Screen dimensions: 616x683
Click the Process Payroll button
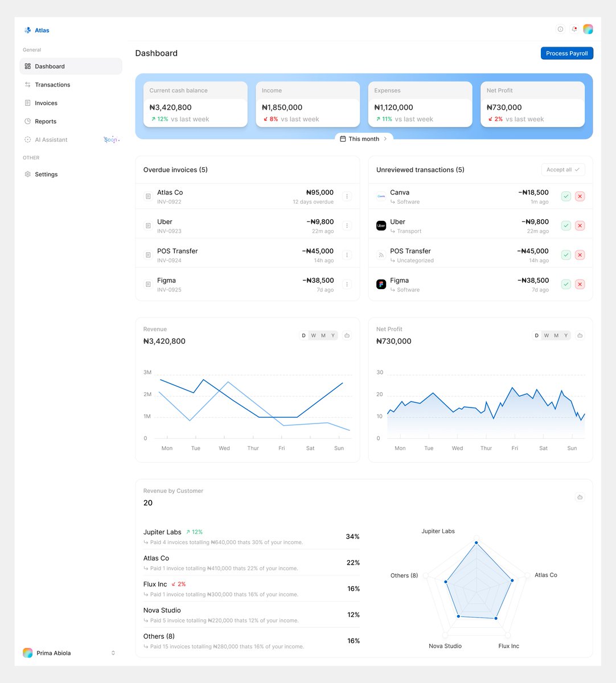567,53
